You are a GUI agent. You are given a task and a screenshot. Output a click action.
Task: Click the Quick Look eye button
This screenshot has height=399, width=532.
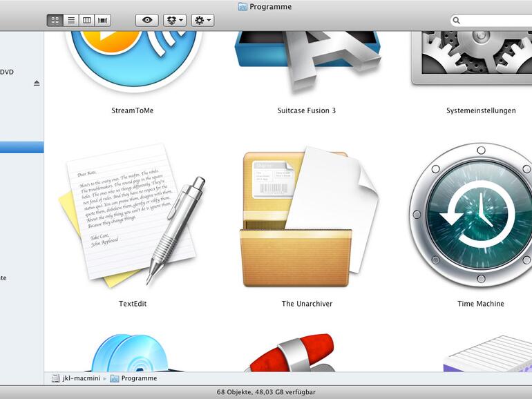coord(147,20)
